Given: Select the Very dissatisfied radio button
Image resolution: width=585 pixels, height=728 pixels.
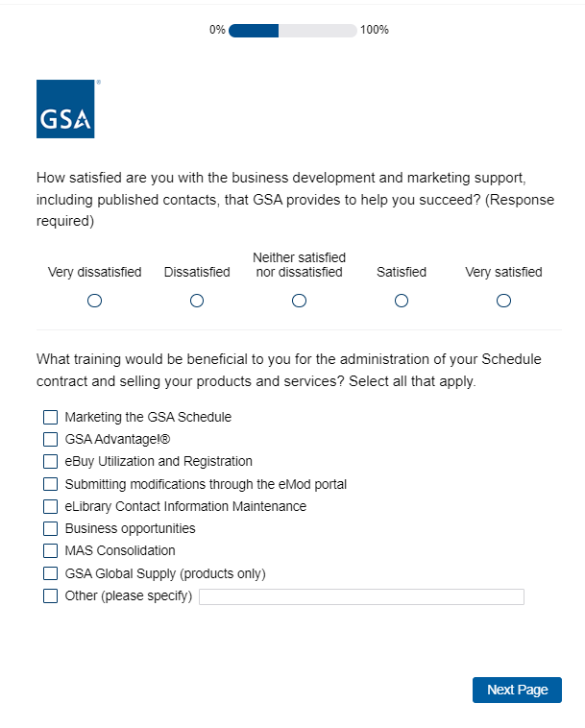Looking at the screenshot, I should coord(94,301).
